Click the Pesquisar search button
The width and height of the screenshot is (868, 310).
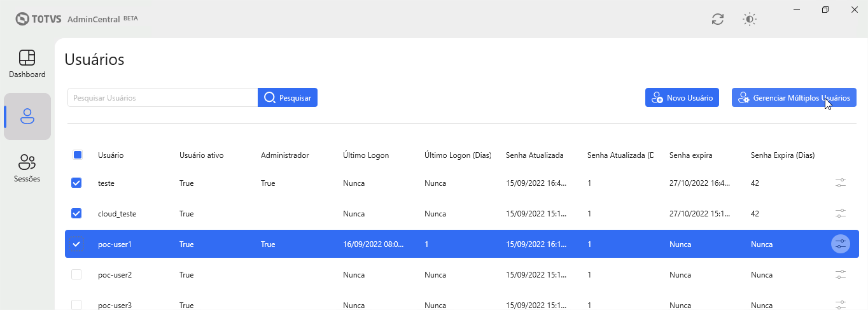pyautogui.click(x=288, y=97)
